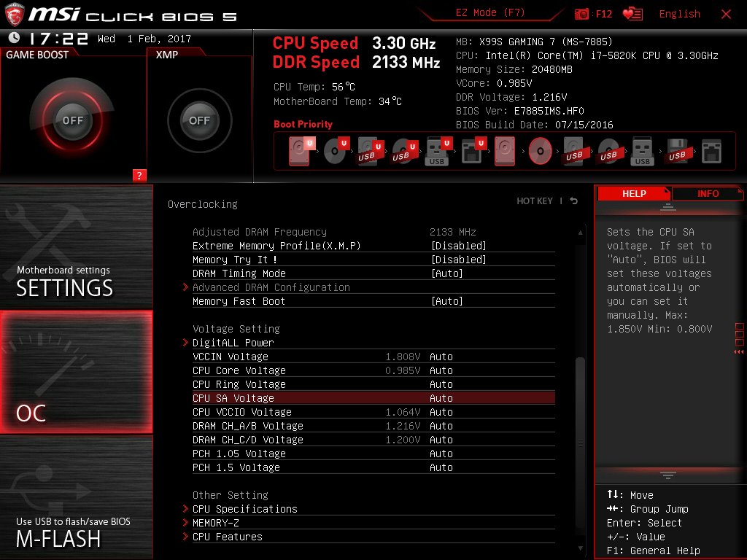Select the last network boot device icon

click(711, 152)
